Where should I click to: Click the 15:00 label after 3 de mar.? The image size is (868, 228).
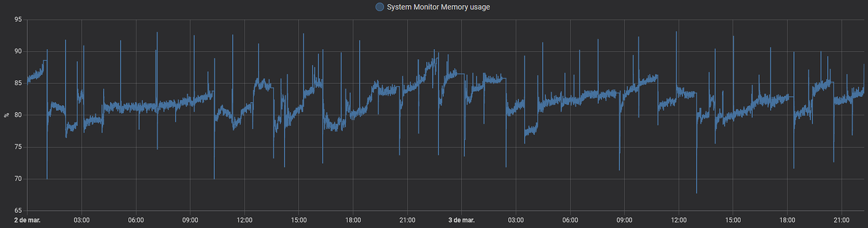pyautogui.click(x=733, y=220)
